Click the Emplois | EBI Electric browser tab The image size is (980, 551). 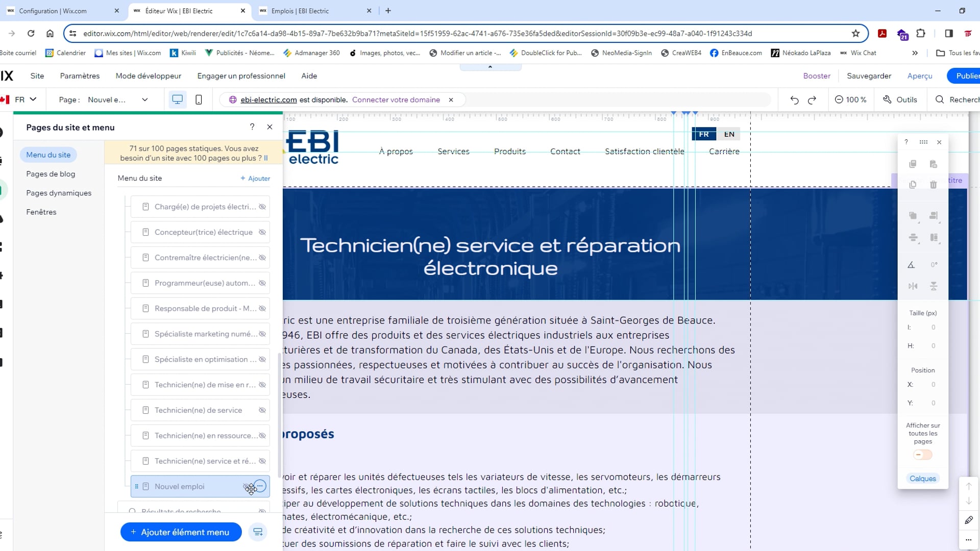315,11
